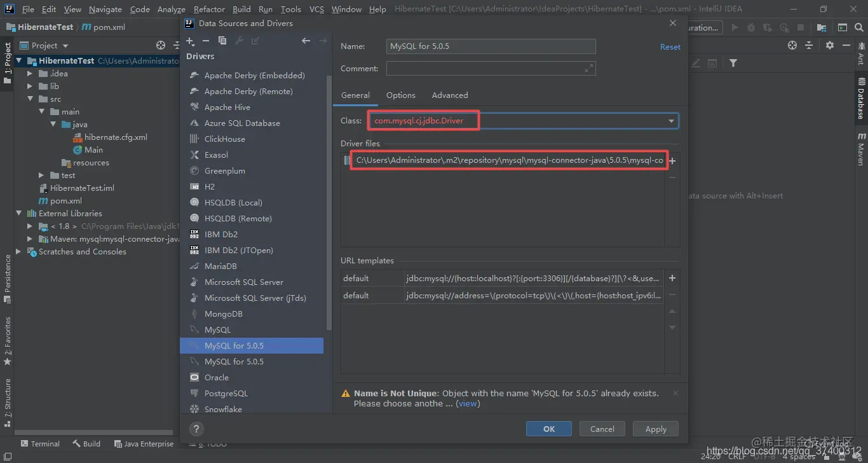This screenshot has height=463, width=868.
Task: Open the Maven side tool window
Action: [x=861, y=149]
